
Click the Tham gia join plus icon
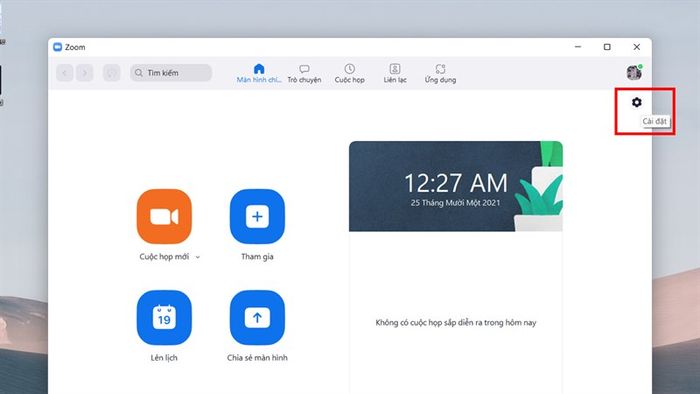[257, 216]
